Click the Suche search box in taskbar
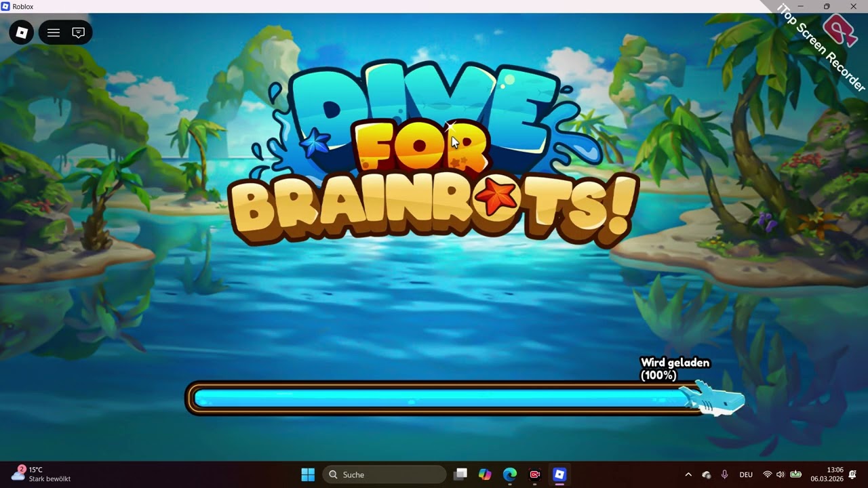The height and width of the screenshot is (488, 868). coord(384,474)
